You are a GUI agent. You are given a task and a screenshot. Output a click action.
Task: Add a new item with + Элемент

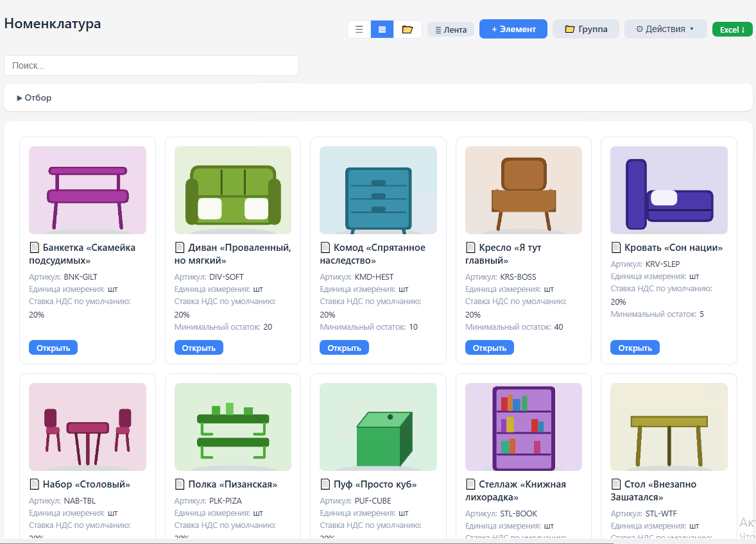pyautogui.click(x=513, y=29)
